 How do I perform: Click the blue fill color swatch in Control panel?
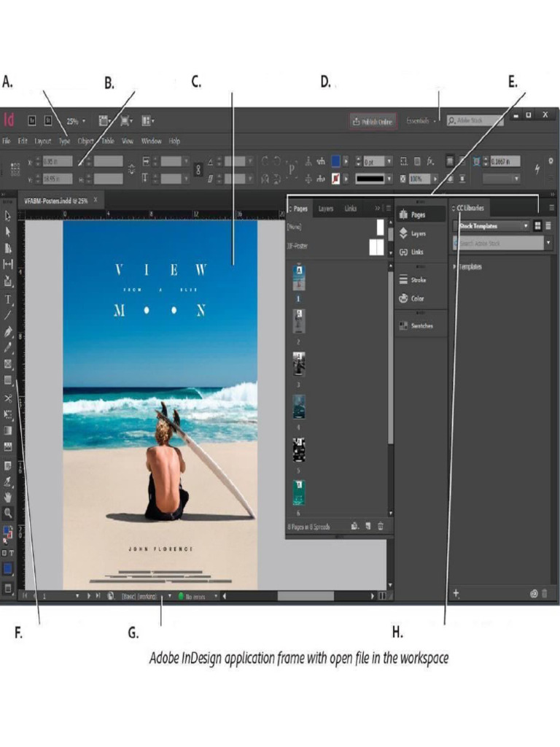point(335,160)
